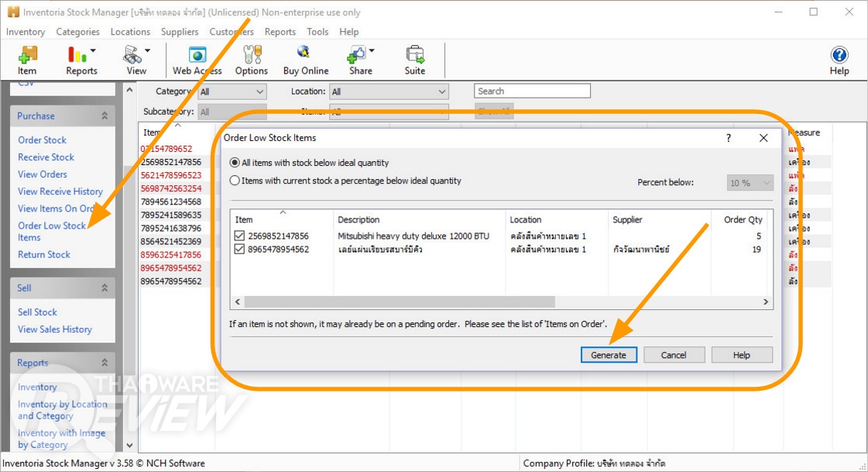Open the Inventory with Image by Category report
Viewport: 868px width, 472px height.
pyautogui.click(x=61, y=439)
